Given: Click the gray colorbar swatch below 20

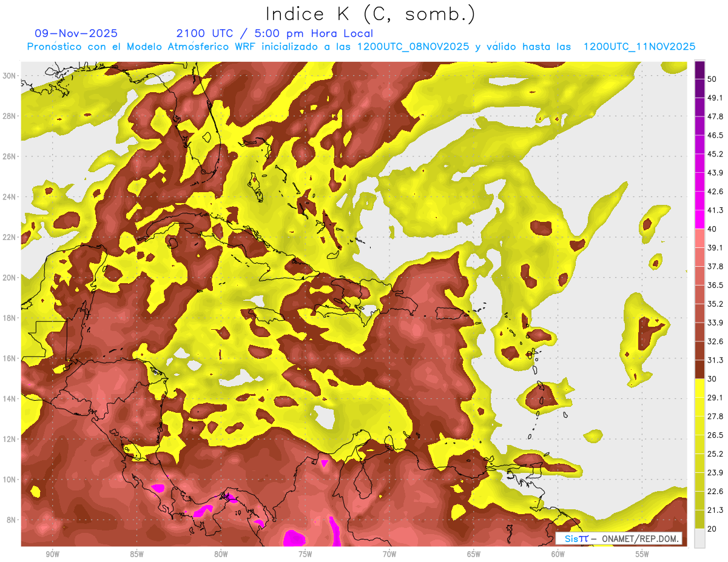Looking at the screenshot, I should [x=699, y=538].
